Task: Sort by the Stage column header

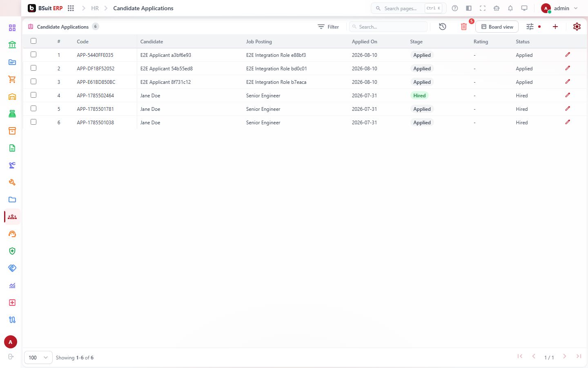Action: click(x=416, y=42)
